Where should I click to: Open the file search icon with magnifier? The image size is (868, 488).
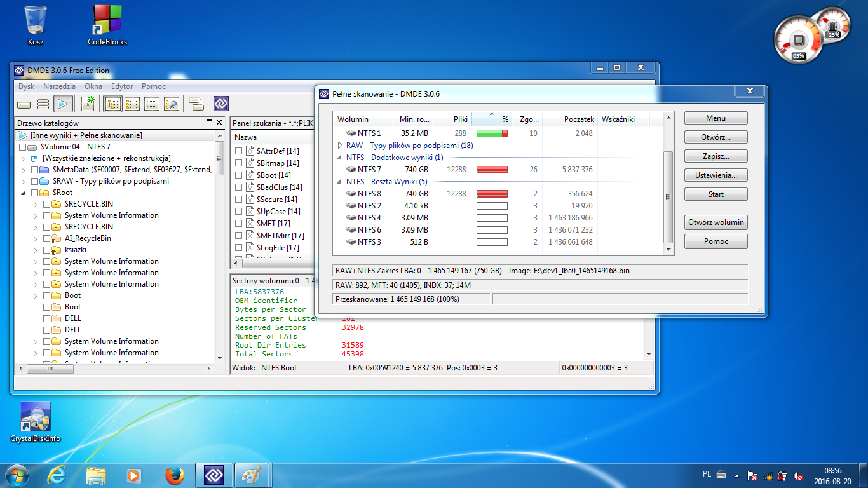(x=171, y=104)
